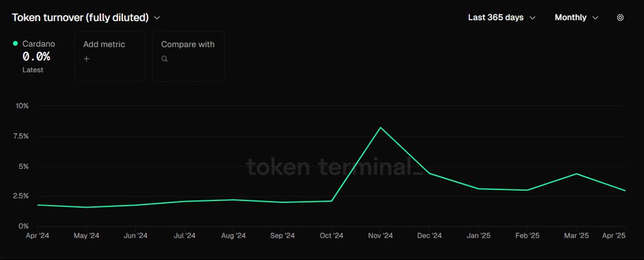
Task: Click the token terminal watermark
Action: point(334,167)
